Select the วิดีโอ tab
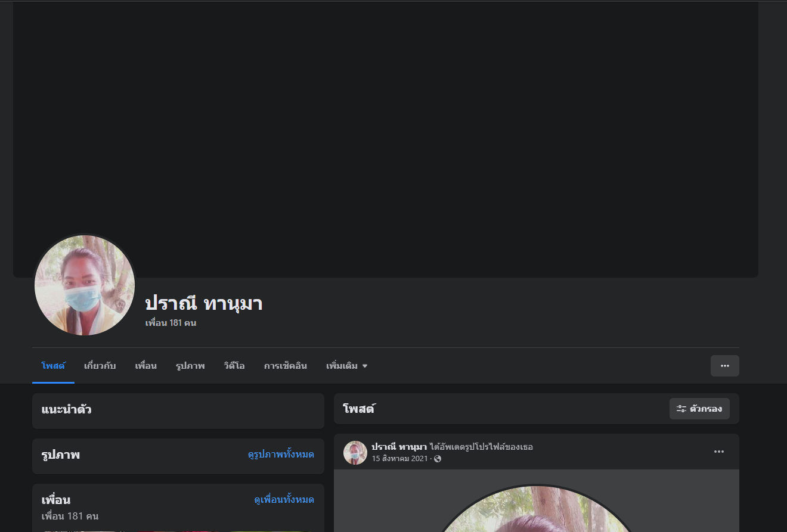This screenshot has height=532, width=787. point(234,366)
